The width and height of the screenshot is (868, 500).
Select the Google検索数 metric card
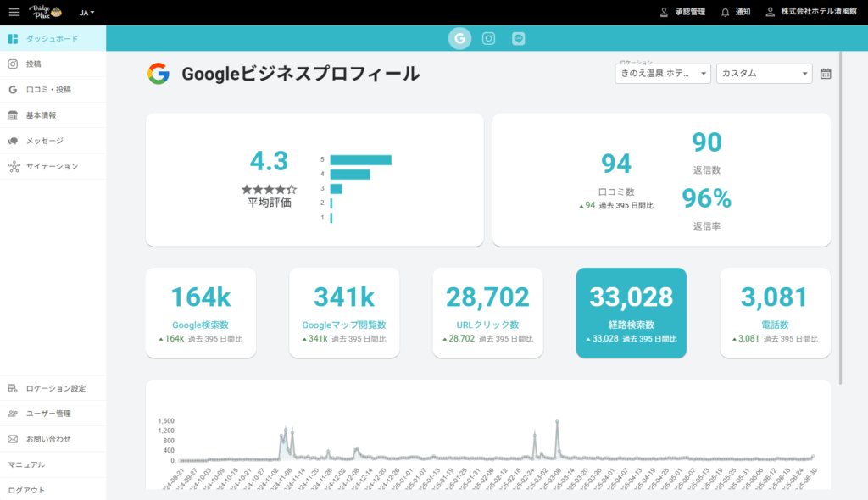[x=201, y=312]
